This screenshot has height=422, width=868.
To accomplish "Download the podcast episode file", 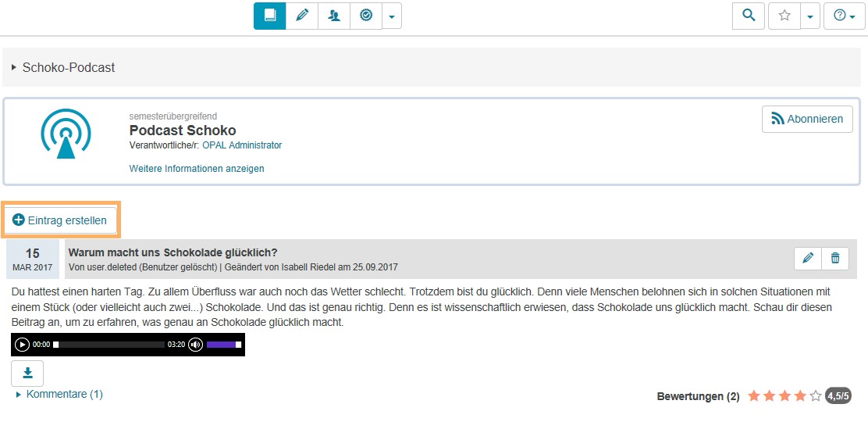I will point(27,373).
